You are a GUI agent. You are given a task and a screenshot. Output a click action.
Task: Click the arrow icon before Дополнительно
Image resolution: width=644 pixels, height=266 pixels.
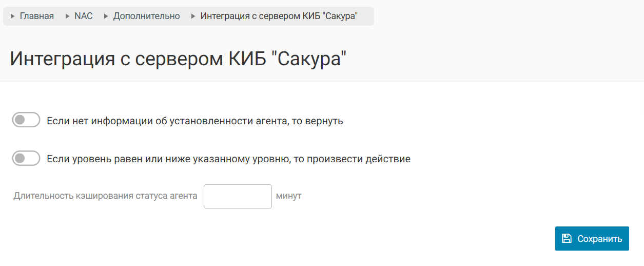pyautogui.click(x=106, y=16)
